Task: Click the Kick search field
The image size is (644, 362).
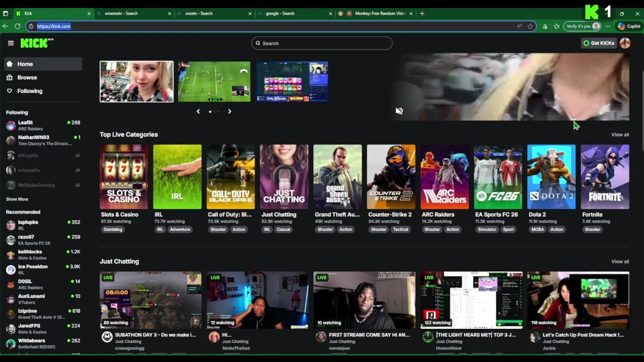Action: point(322,43)
